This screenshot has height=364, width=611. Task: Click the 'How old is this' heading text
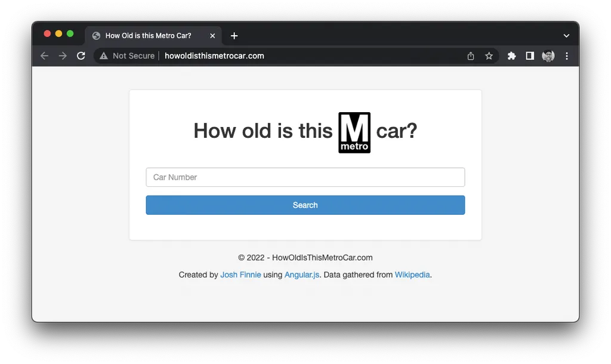(263, 131)
